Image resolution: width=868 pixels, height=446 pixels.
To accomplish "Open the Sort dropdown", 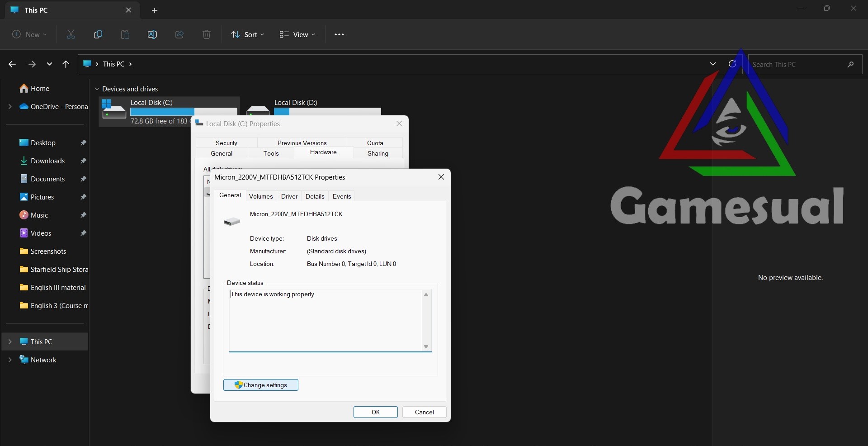I will coord(248,35).
